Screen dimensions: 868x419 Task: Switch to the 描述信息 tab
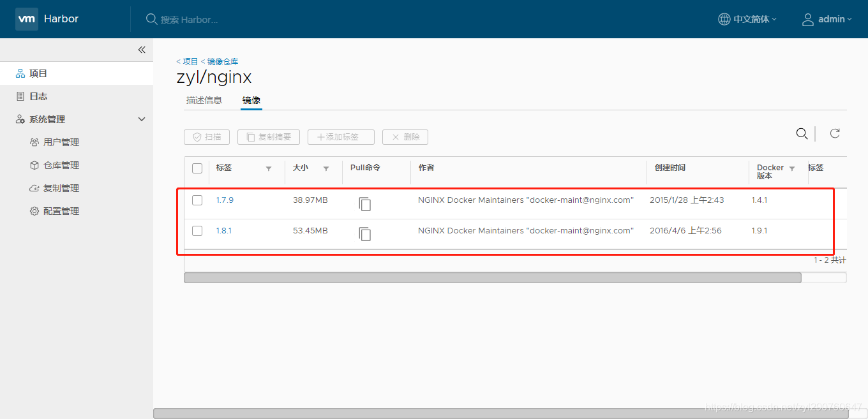point(204,100)
